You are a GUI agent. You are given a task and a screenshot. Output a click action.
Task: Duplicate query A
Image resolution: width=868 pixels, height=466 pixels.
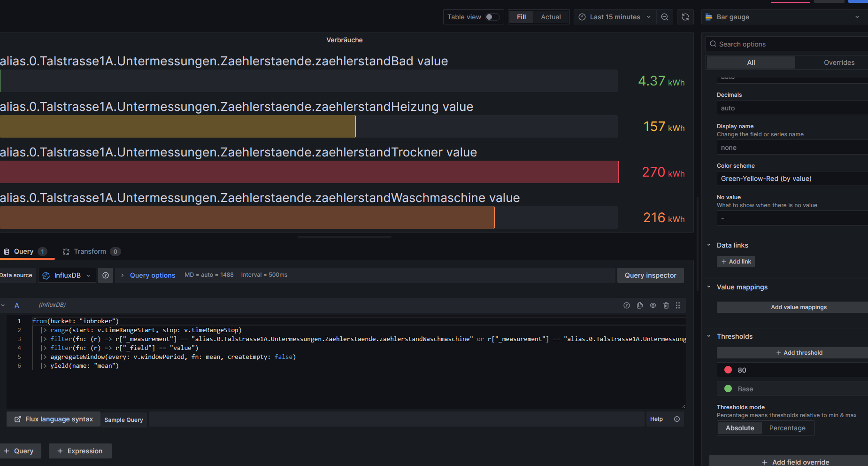(640, 305)
